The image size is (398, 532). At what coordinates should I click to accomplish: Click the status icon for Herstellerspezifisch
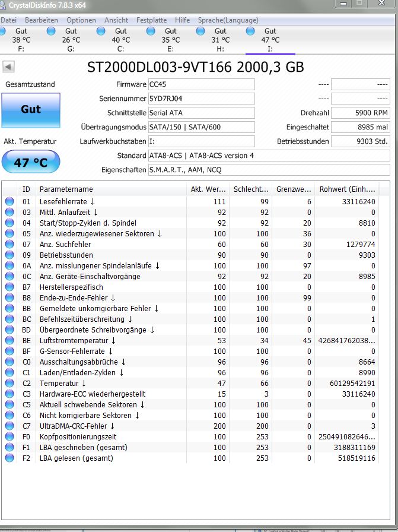pyautogui.click(x=9, y=287)
